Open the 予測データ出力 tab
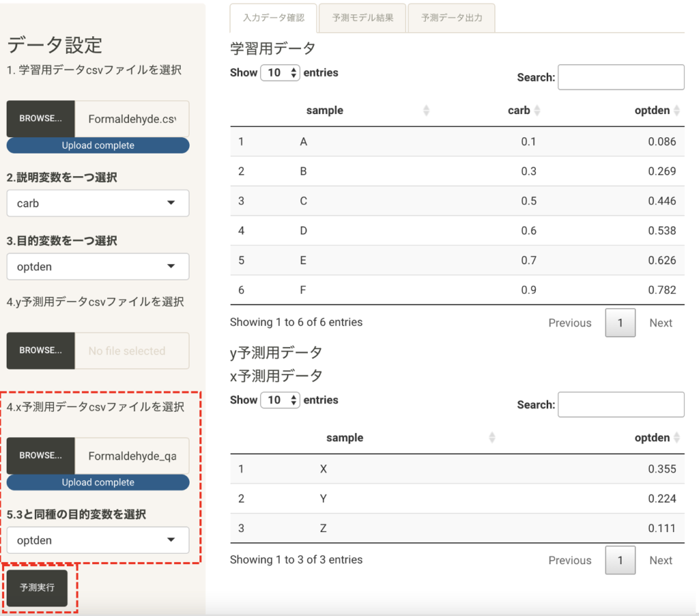The width and height of the screenshot is (699, 616). (451, 18)
